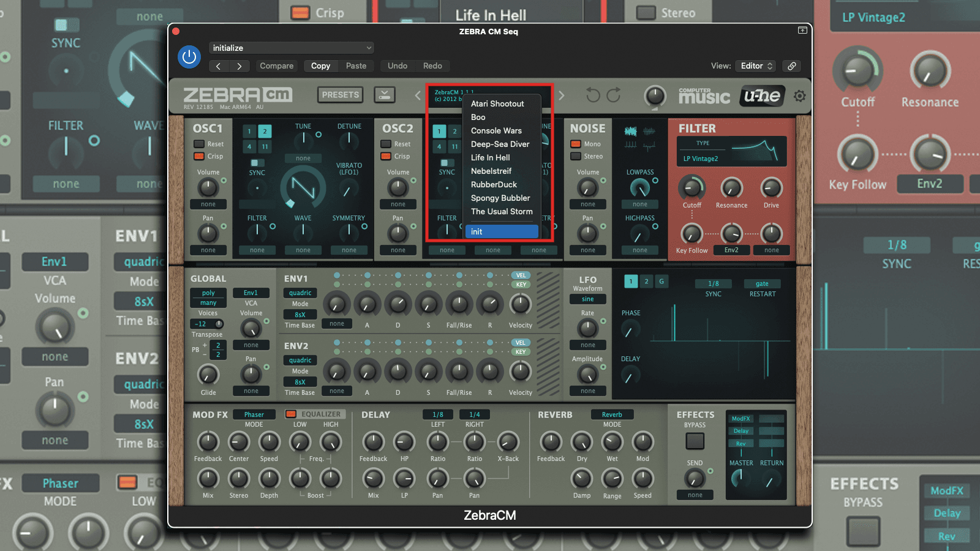Toggle the plugin power button

[x=189, y=57]
